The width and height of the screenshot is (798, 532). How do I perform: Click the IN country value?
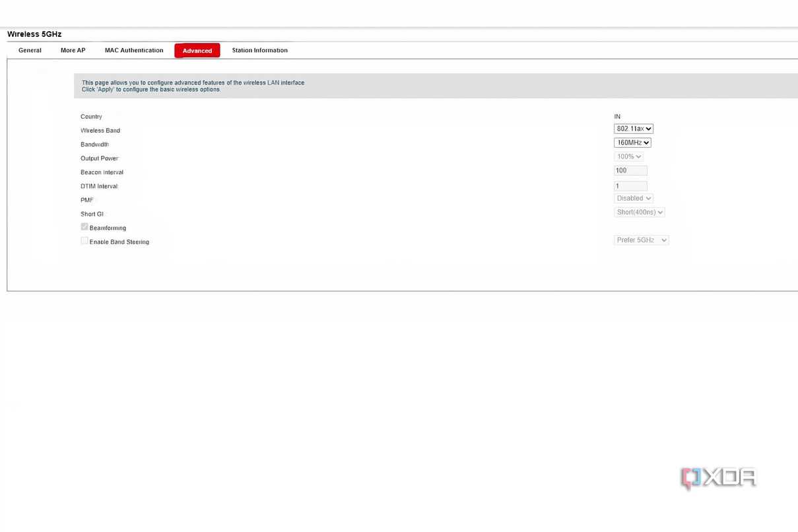point(617,117)
